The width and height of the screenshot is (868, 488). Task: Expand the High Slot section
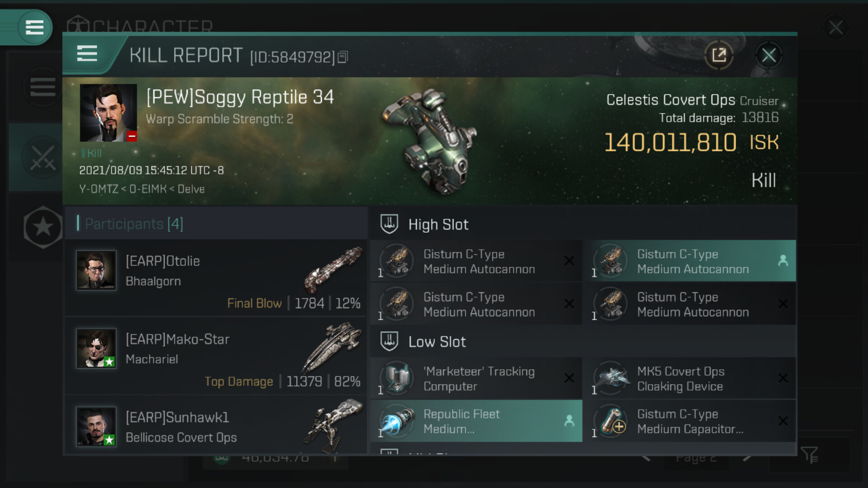click(x=438, y=225)
